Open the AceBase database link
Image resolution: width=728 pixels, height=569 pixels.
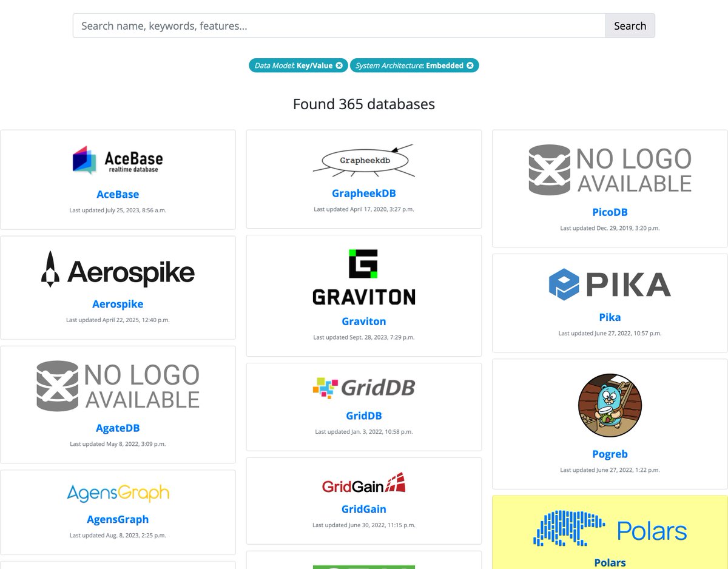click(118, 195)
